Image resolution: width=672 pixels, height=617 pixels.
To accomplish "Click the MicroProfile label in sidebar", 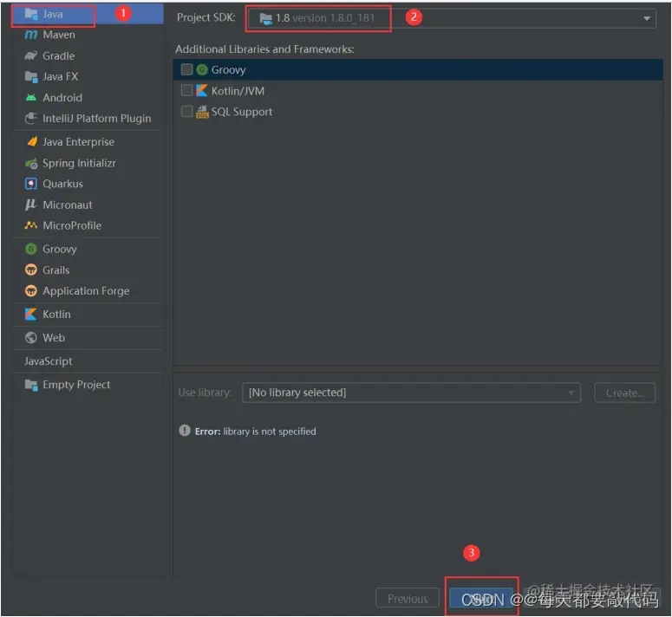I will [x=72, y=225].
